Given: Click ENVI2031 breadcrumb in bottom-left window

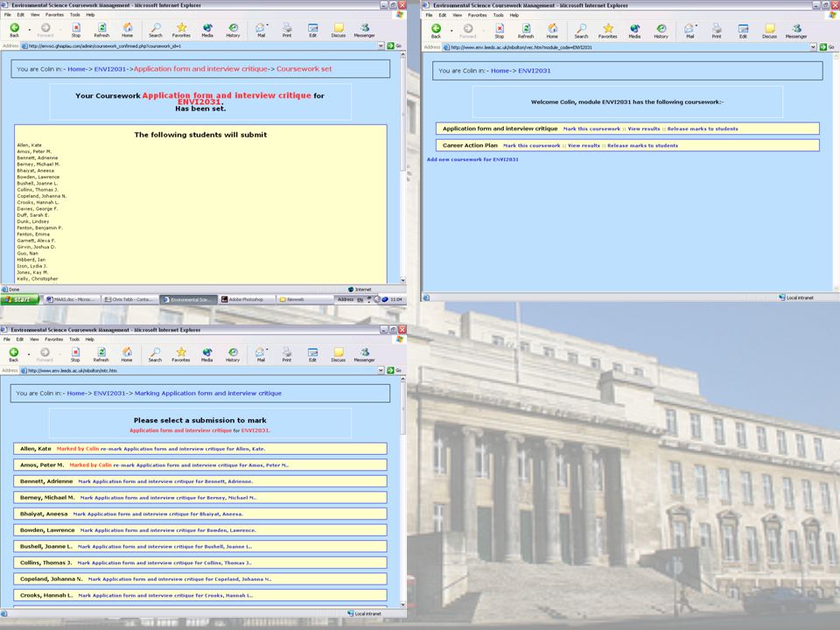Looking at the screenshot, I should pyautogui.click(x=109, y=393).
